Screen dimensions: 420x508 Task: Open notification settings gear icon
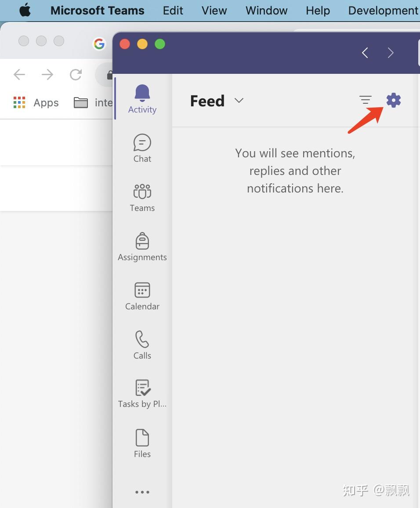click(394, 100)
